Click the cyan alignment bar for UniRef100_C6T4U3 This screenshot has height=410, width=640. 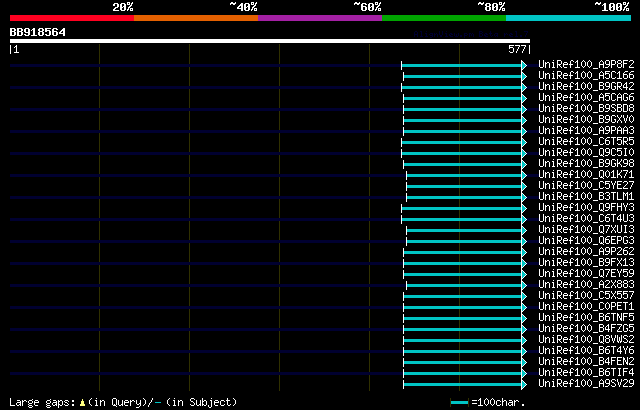click(462, 219)
